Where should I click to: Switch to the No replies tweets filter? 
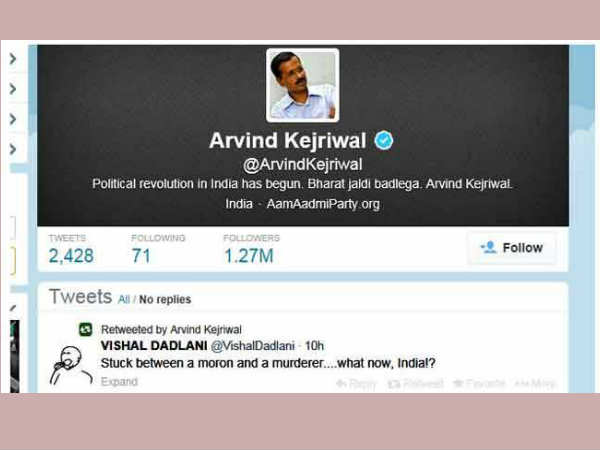click(x=165, y=299)
